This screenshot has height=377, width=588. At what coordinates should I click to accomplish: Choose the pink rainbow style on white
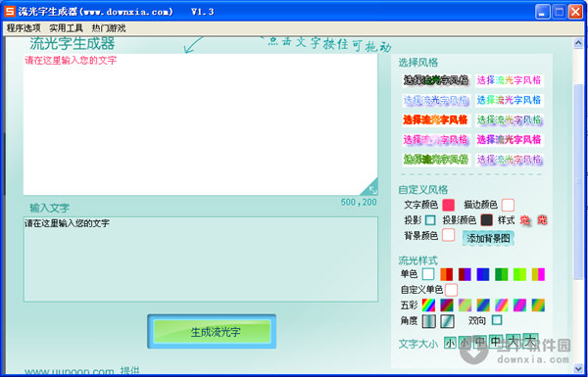click(509, 80)
